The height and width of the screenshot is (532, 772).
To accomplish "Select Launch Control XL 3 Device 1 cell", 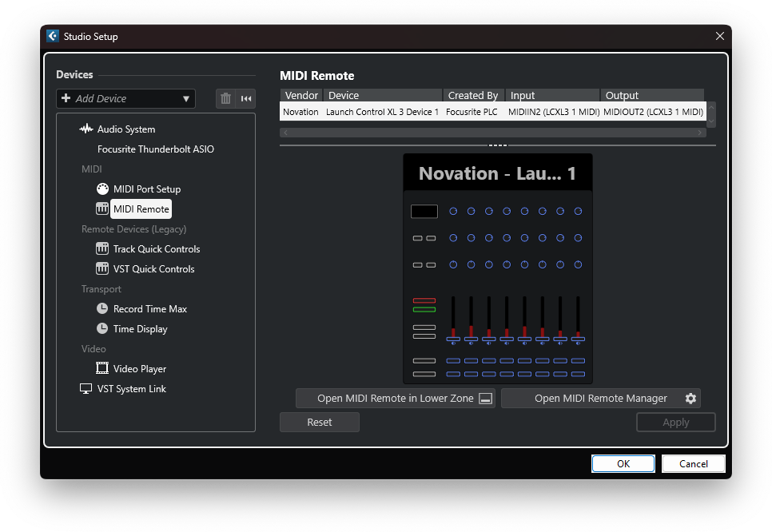I will 382,112.
